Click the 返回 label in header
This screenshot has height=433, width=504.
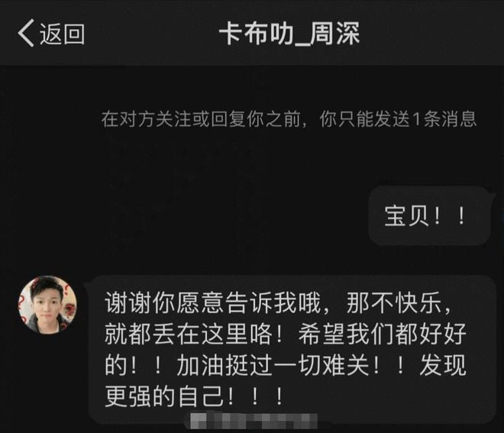coord(62,34)
